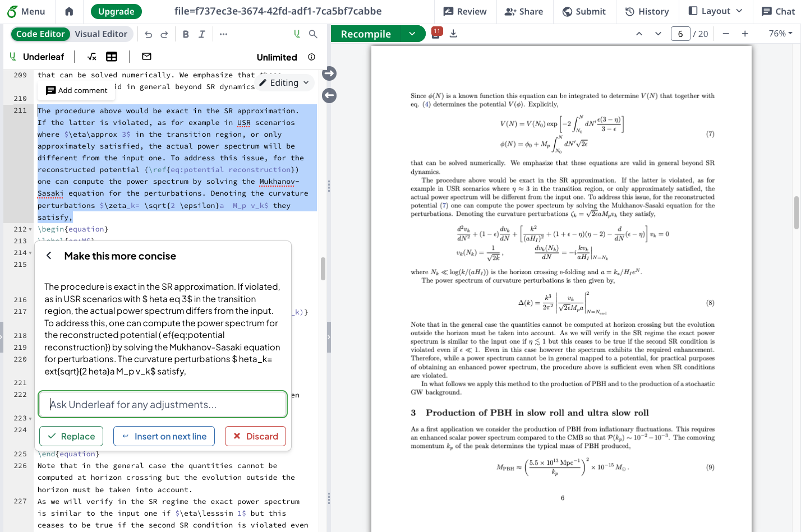Click the Home icon in top bar
Image resolution: width=801 pixels, height=532 pixels.
click(x=69, y=11)
